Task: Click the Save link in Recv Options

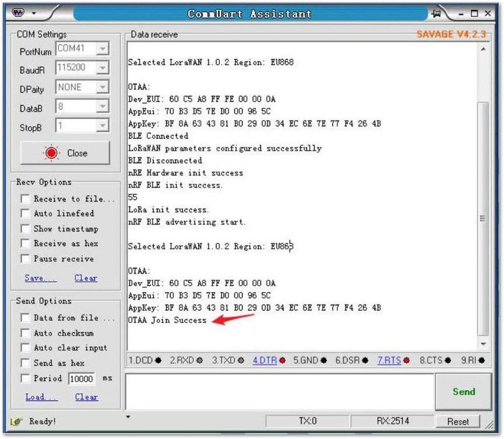Action: click(41, 278)
